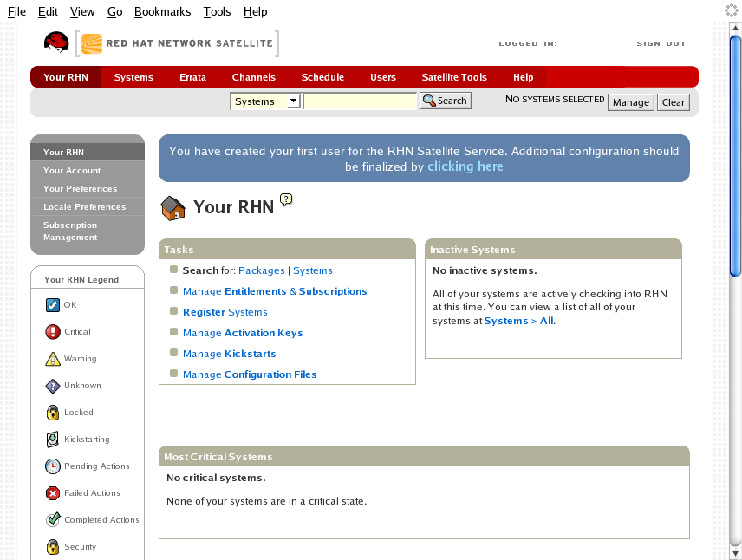Open Your Preferences in the sidebar

point(88,188)
